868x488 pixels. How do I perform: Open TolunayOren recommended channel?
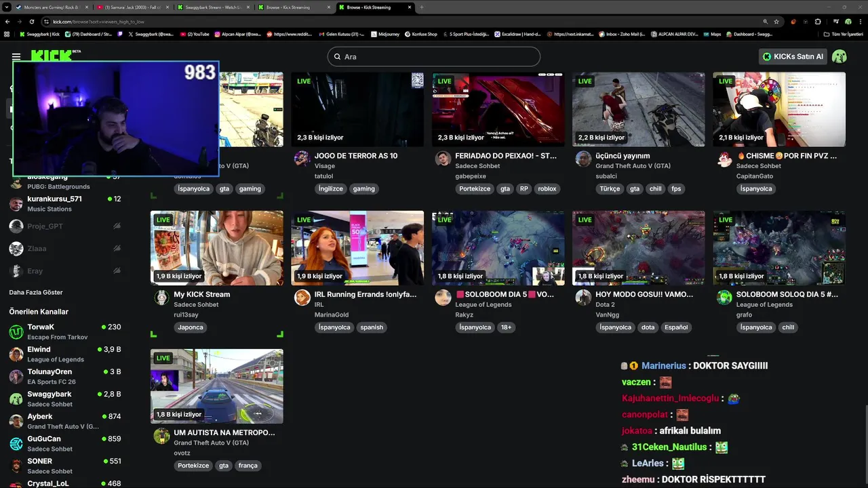pyautogui.click(x=65, y=376)
